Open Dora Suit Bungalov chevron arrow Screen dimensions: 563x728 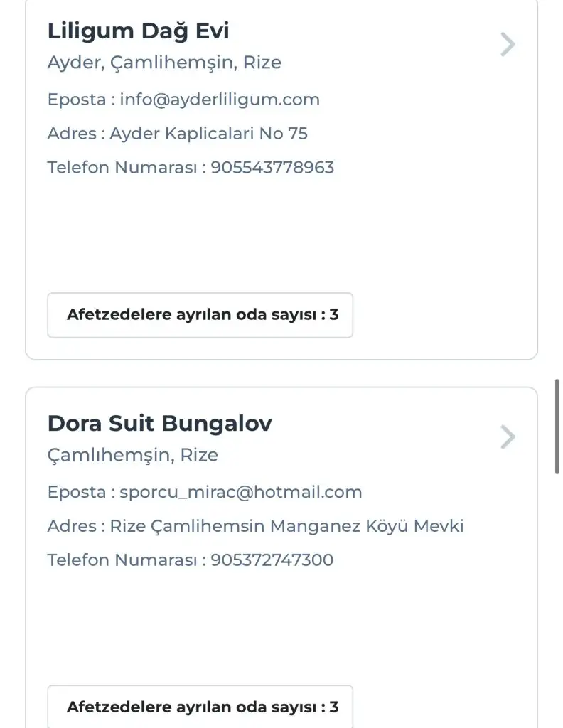click(508, 437)
